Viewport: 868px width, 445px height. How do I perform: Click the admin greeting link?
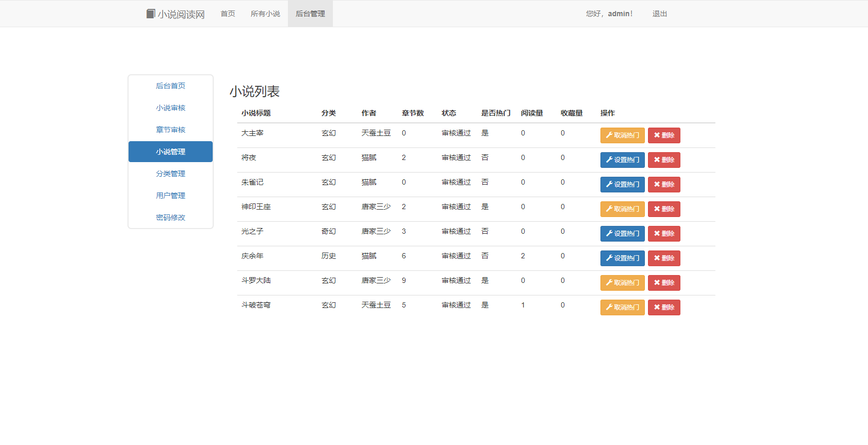click(x=609, y=14)
